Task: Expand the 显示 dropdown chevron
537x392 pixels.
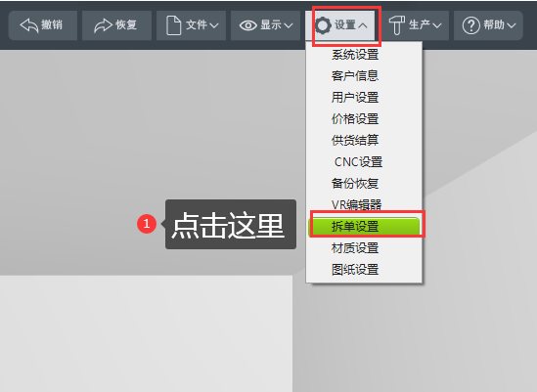Action: pyautogui.click(x=289, y=25)
